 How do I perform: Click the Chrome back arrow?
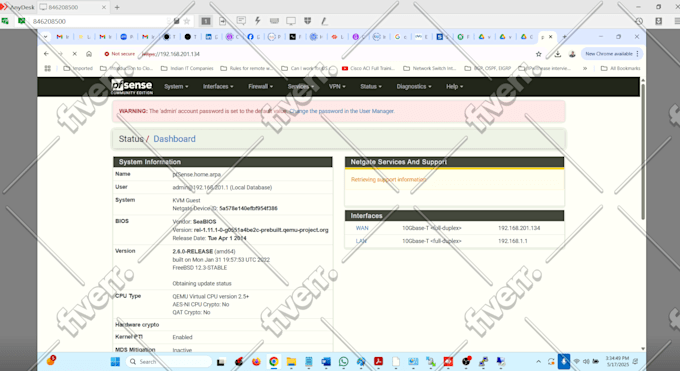tap(46, 54)
